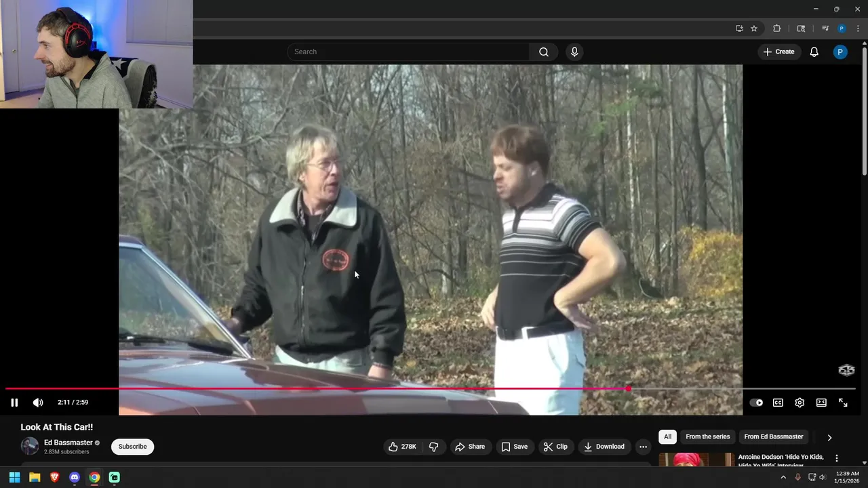This screenshot has height=488, width=868.
Task: Select the From the series chip
Action: point(707,437)
